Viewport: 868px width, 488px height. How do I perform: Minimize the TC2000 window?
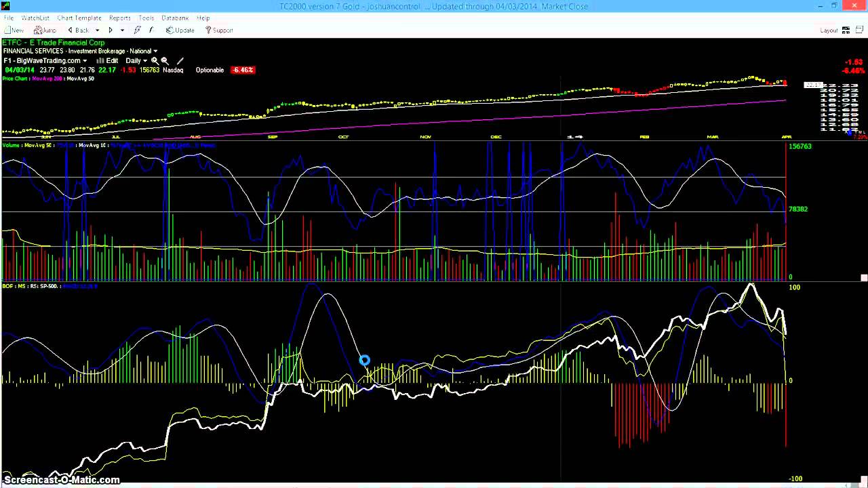819,6
